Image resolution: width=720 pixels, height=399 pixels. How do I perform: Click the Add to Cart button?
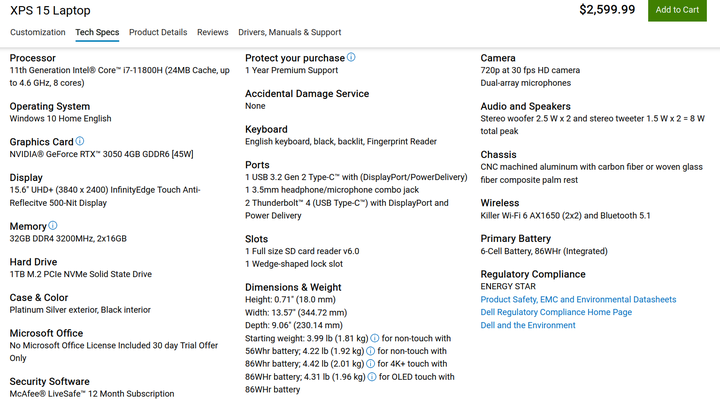point(677,10)
